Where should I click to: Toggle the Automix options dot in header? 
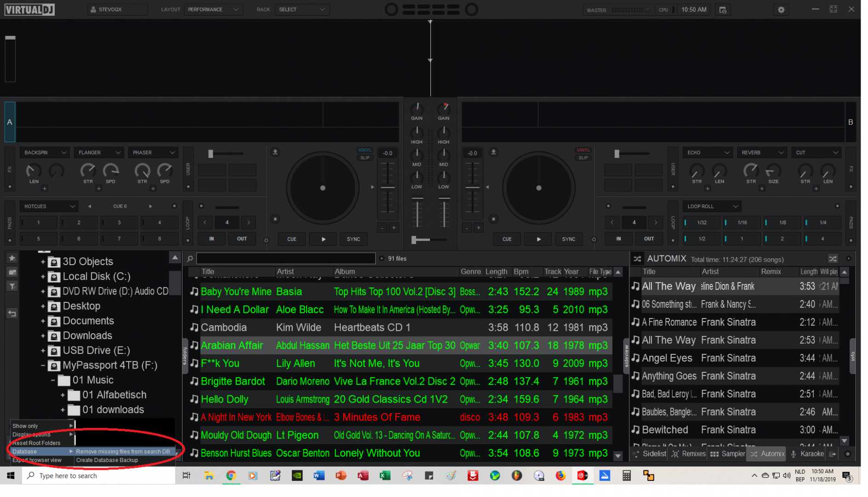click(849, 259)
